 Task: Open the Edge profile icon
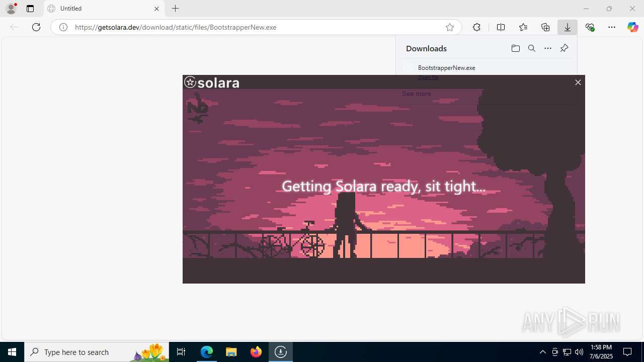click(11, 9)
